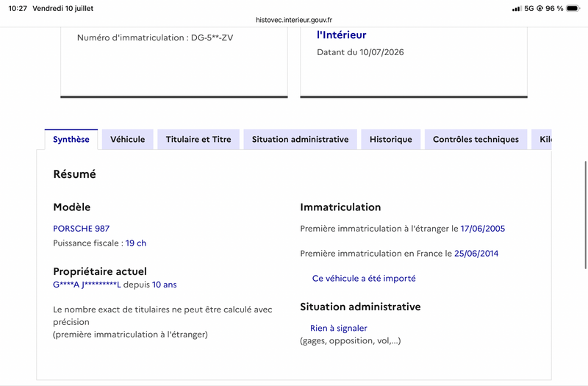Tap the cellular signal bars icon

(x=517, y=8)
